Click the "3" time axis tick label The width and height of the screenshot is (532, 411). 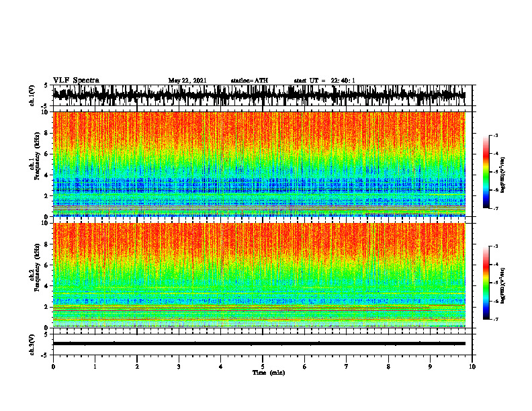179,367
